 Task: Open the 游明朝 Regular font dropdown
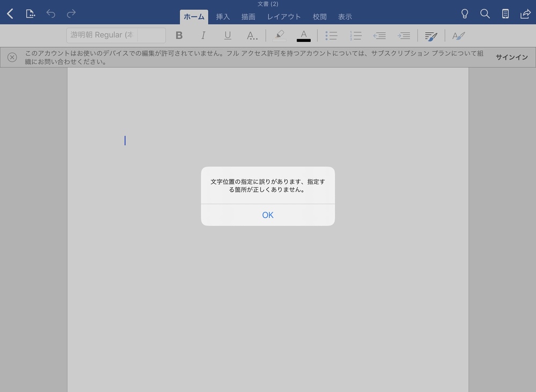point(116,35)
